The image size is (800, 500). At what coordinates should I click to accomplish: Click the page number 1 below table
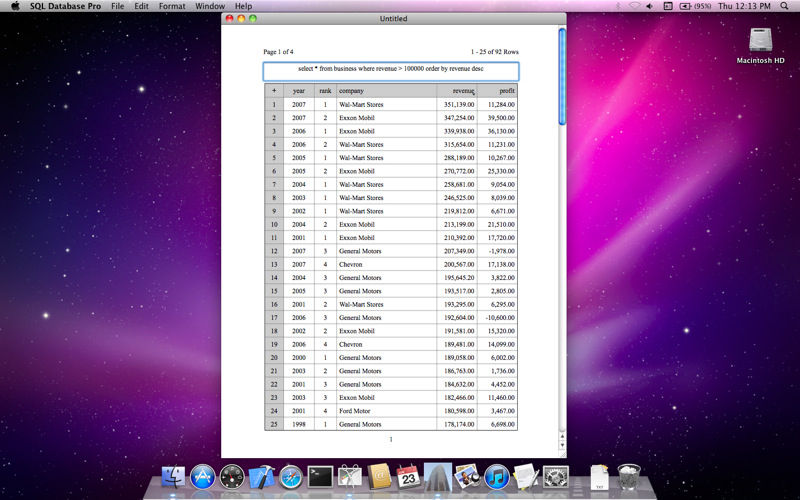click(391, 439)
